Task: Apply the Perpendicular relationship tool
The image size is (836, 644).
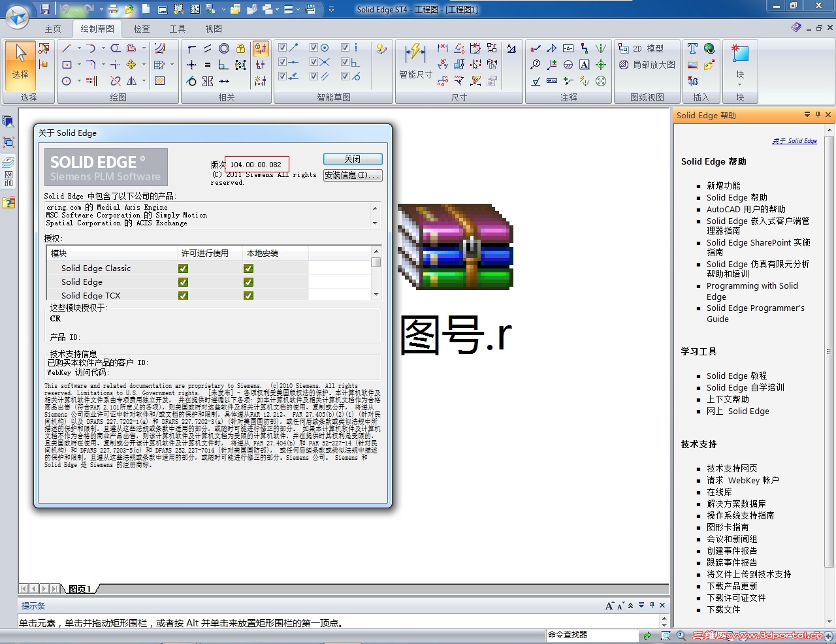Action: tap(223, 65)
